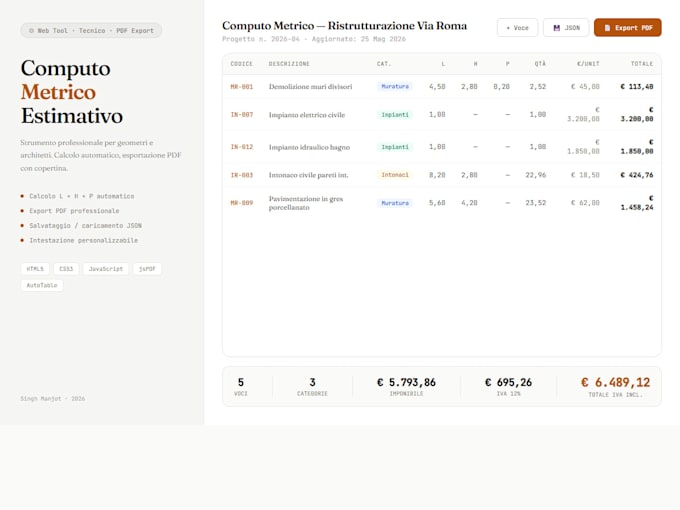Select the HTML5 tag
Viewport: 680px width, 510px height.
click(x=35, y=269)
